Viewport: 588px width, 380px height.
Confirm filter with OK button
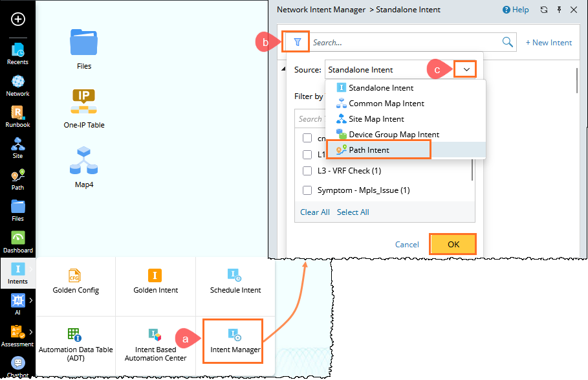coord(453,244)
